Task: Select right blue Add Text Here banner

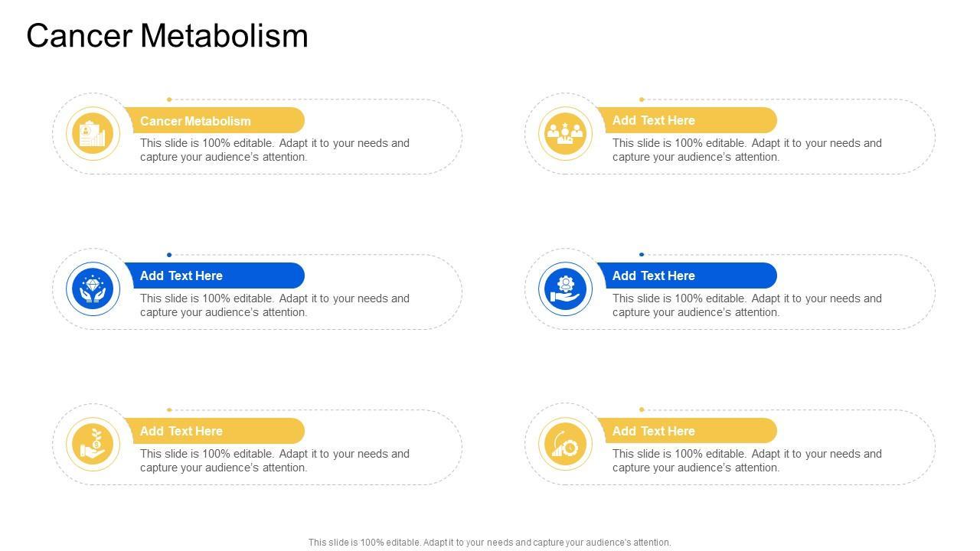Action: 687,275
